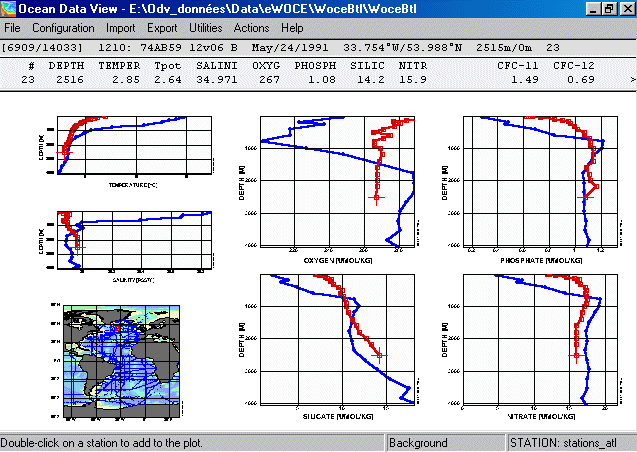The image size is (637, 452).
Task: Click the red cross marker in phosphate plot
Action: click(x=587, y=197)
